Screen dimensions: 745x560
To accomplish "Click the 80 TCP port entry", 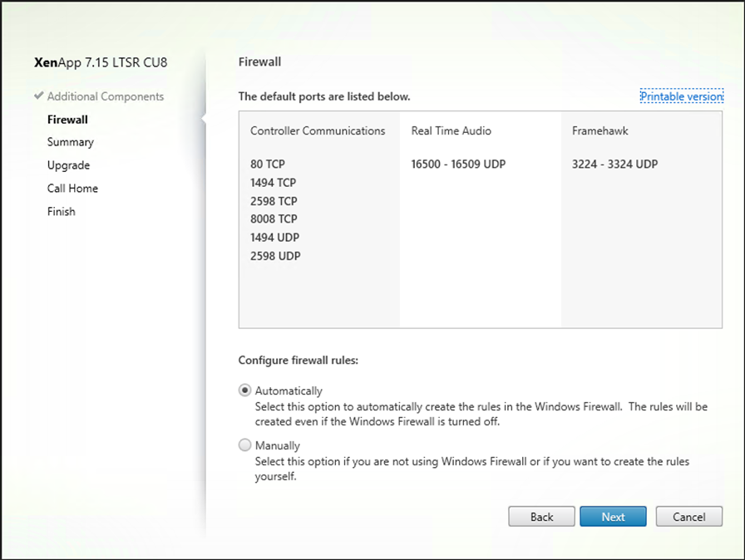I will pyautogui.click(x=268, y=165).
